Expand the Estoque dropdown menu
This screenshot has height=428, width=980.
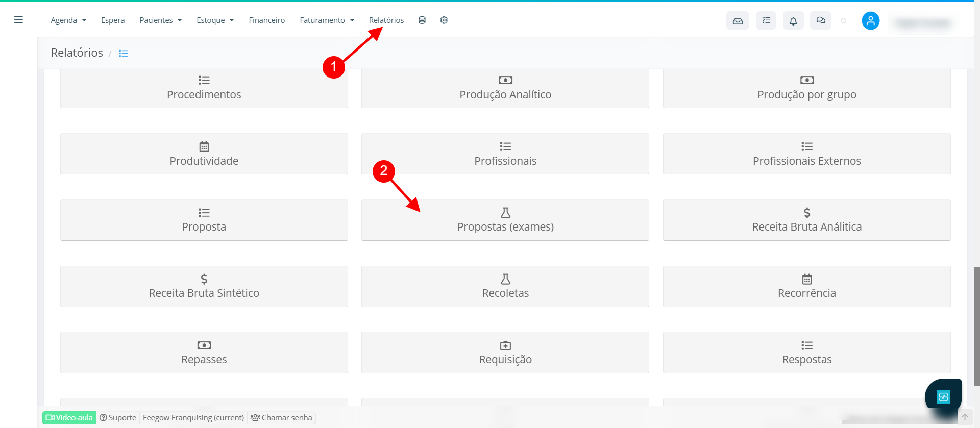[215, 20]
